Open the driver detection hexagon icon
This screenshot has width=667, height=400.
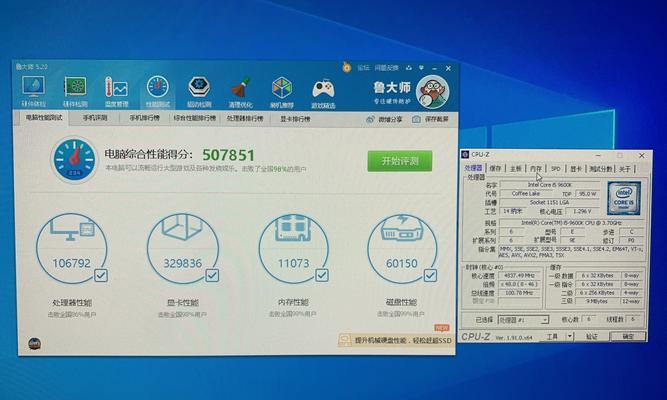pyautogui.click(x=199, y=87)
